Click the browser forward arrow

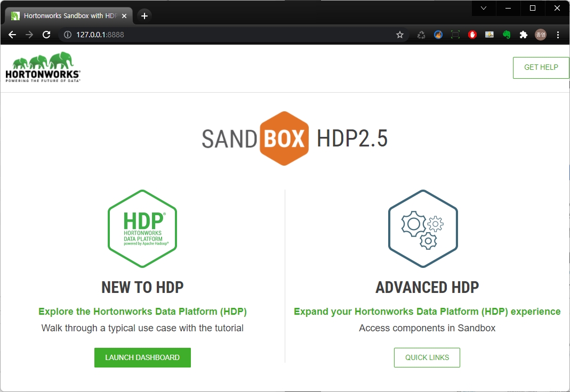(x=29, y=35)
